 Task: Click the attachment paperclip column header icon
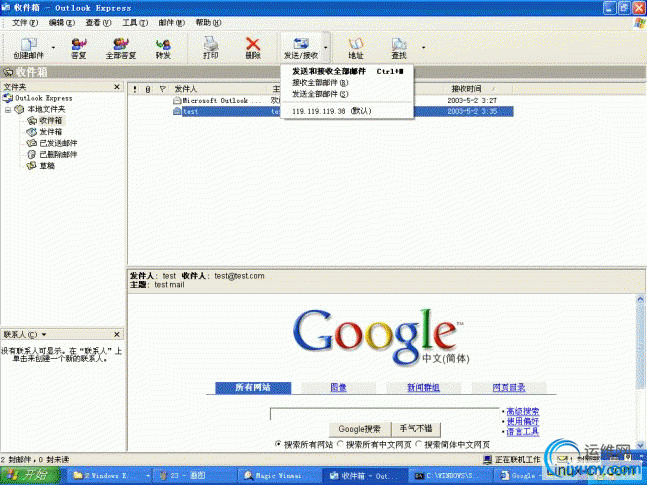[148, 89]
